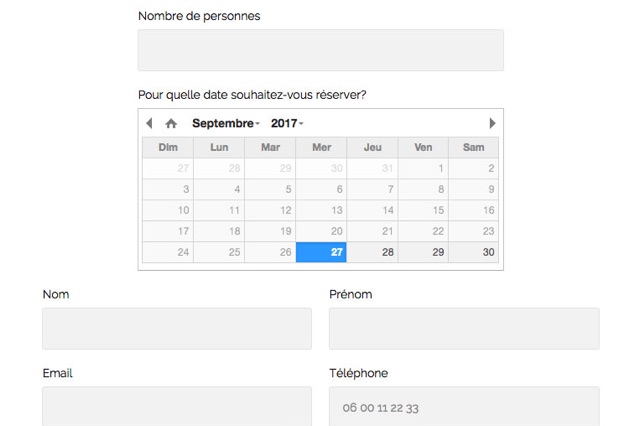Pick September 28 in the calendar

pos(372,252)
